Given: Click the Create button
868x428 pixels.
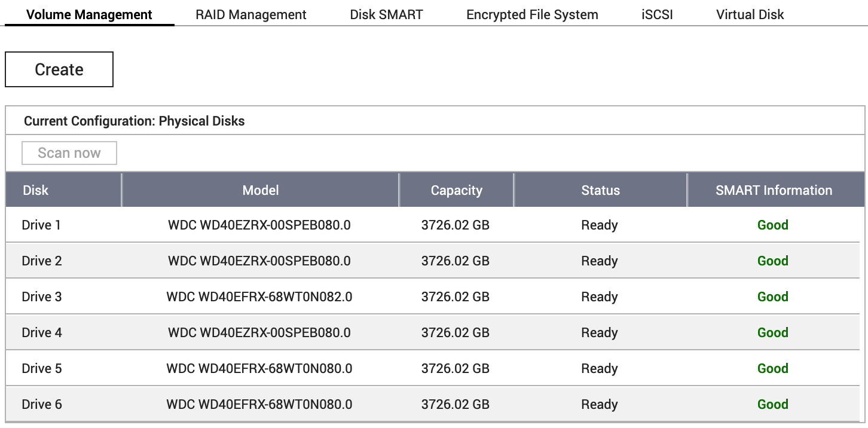Looking at the screenshot, I should (x=59, y=69).
